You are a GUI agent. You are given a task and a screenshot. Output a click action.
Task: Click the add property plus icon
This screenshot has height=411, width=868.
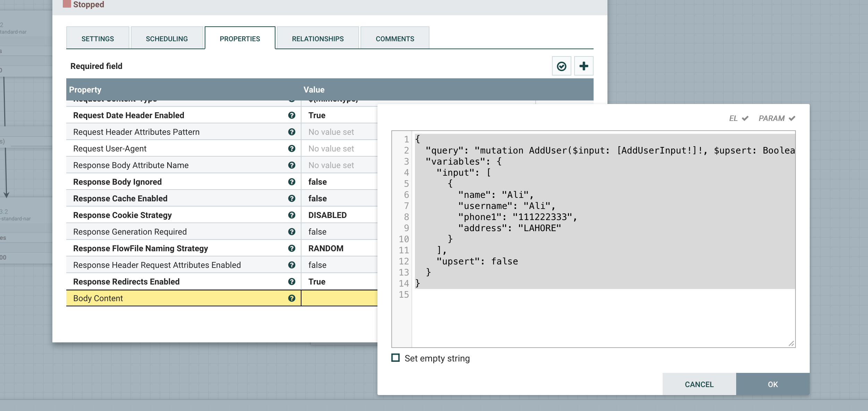click(x=584, y=65)
